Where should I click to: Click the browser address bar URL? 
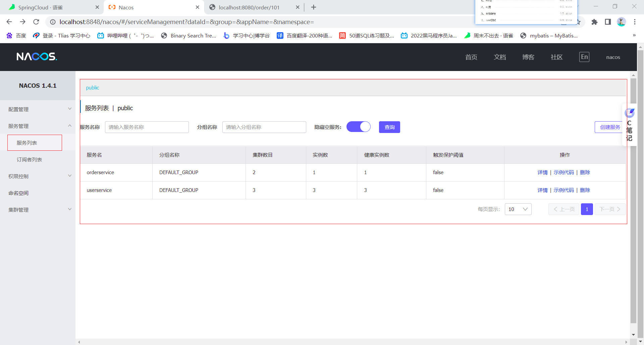coord(186,22)
